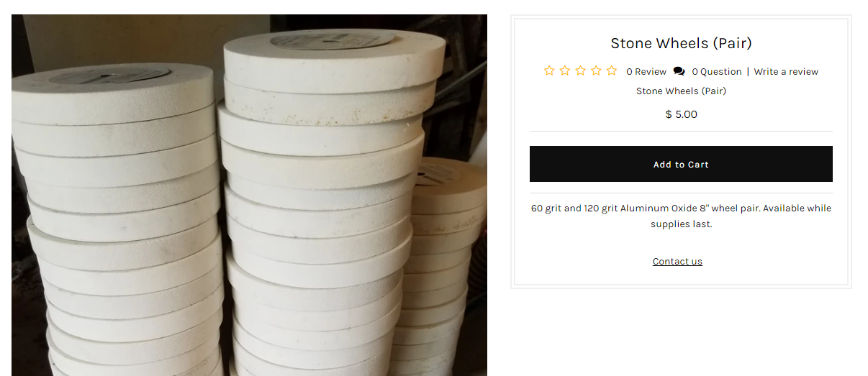Click the fourth rating star

[596, 70]
